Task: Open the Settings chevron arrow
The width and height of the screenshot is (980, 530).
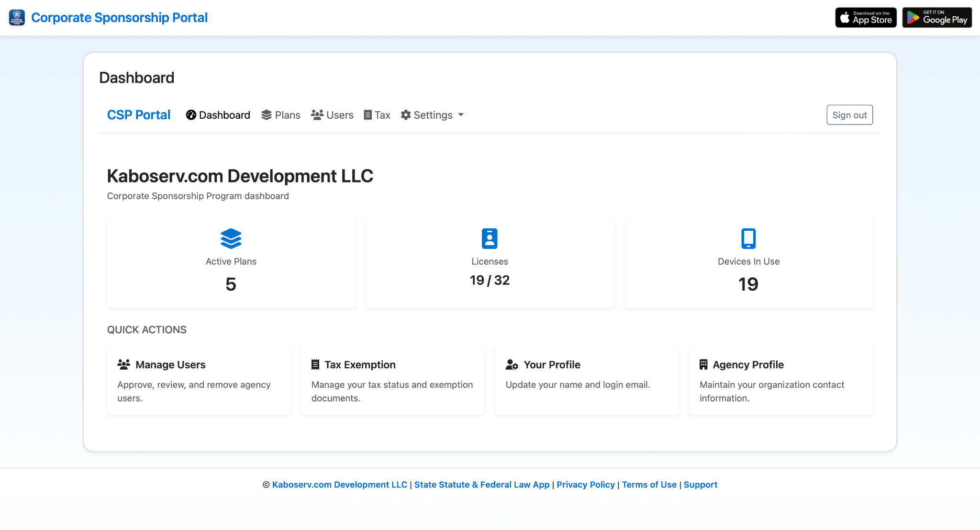Action: (461, 115)
